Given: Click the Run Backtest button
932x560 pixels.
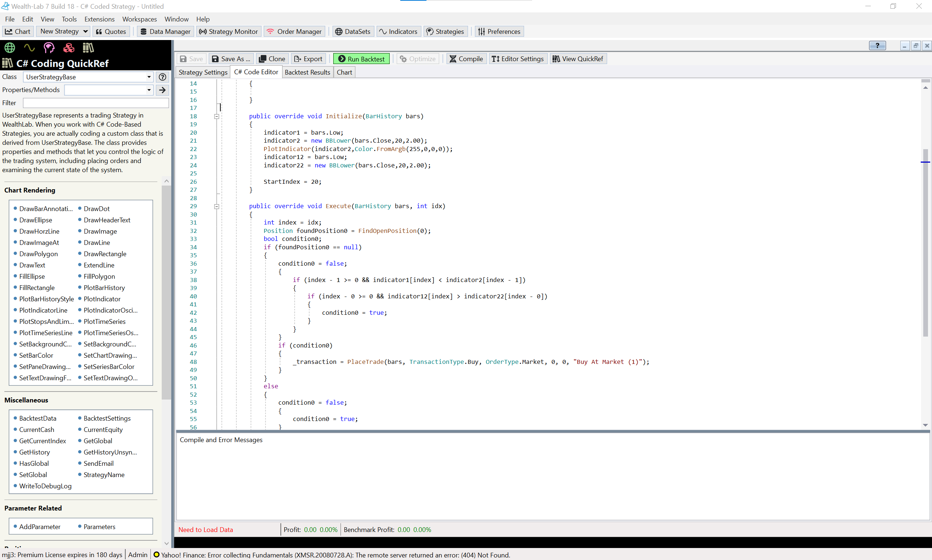Looking at the screenshot, I should click(361, 59).
